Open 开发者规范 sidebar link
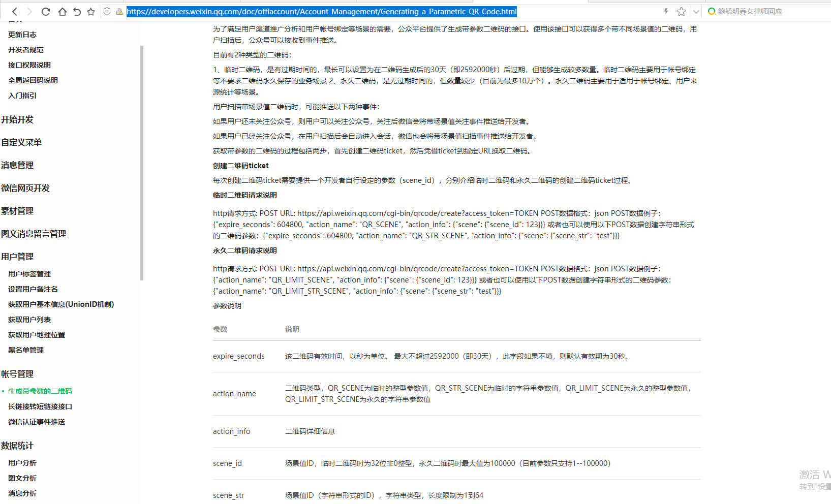831x504 pixels. (26, 50)
